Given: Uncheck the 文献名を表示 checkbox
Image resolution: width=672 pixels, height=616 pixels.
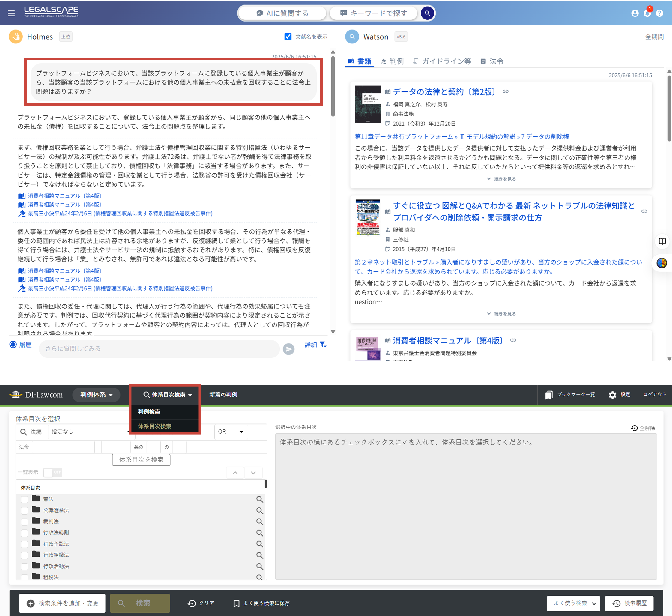Looking at the screenshot, I should (x=288, y=37).
